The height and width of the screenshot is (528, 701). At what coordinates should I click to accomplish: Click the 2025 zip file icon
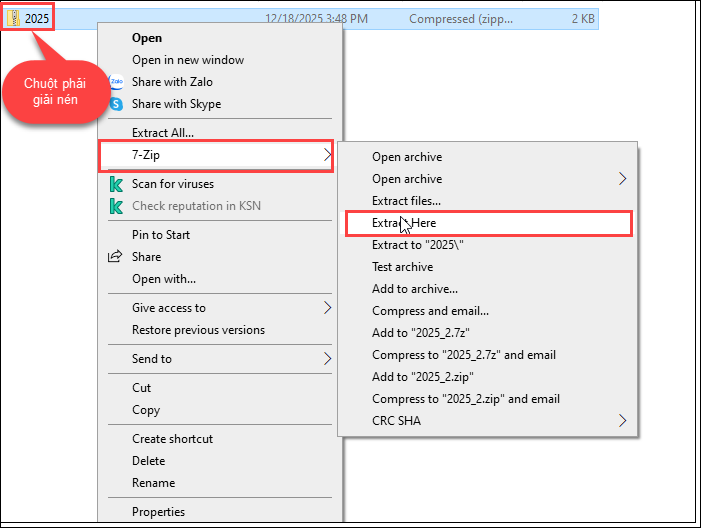pyautogui.click(x=14, y=17)
